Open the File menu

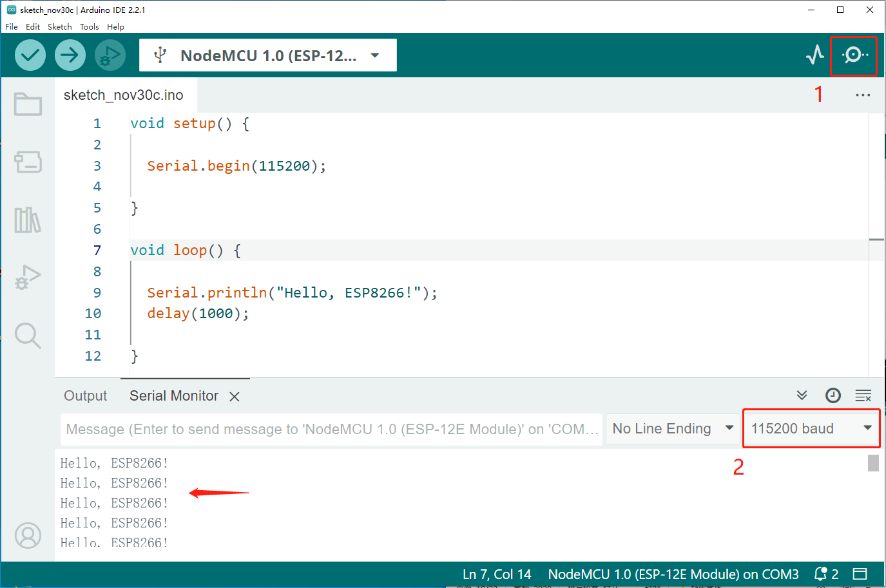pyautogui.click(x=12, y=26)
